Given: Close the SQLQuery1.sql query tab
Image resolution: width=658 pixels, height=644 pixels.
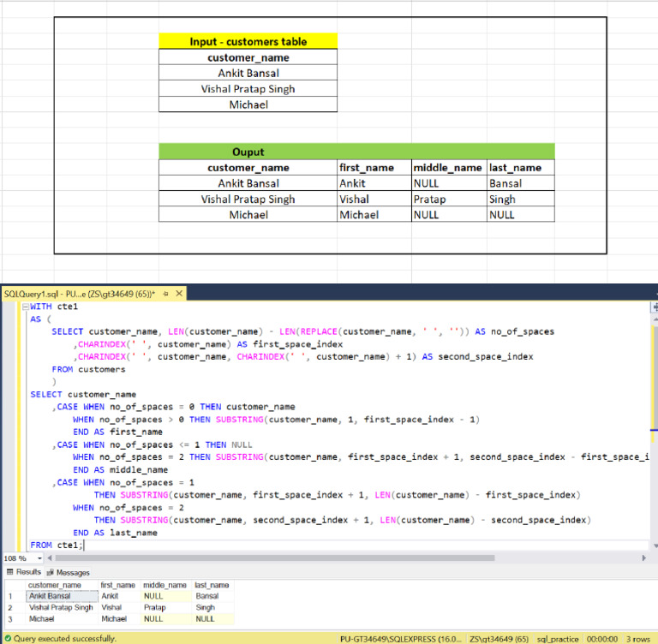Looking at the screenshot, I should pyautogui.click(x=179, y=294).
